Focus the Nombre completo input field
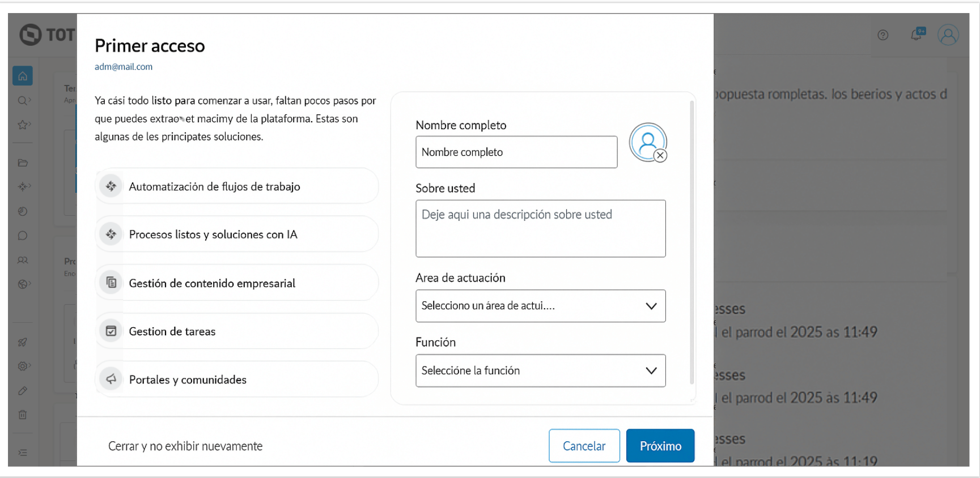The height and width of the screenshot is (478, 980). (516, 152)
